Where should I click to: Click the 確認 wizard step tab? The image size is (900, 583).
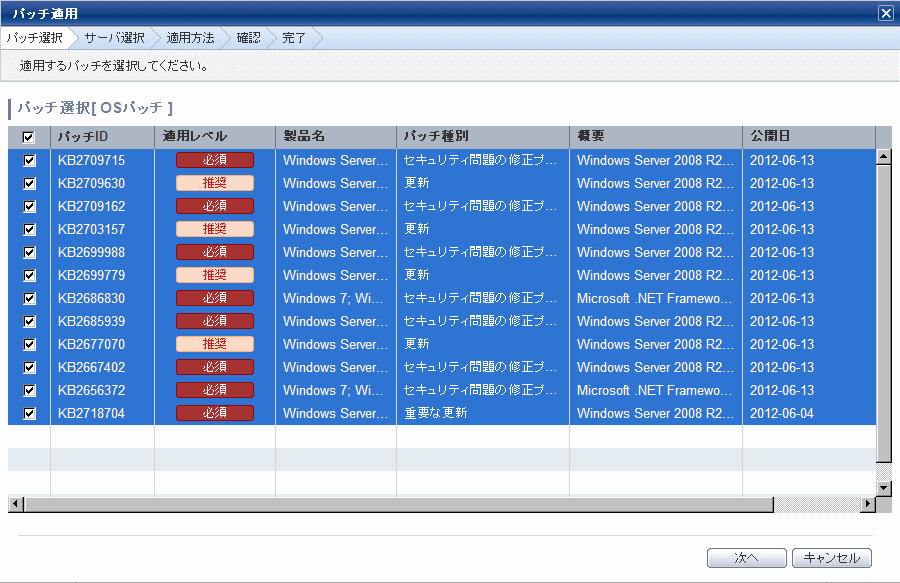pos(249,38)
